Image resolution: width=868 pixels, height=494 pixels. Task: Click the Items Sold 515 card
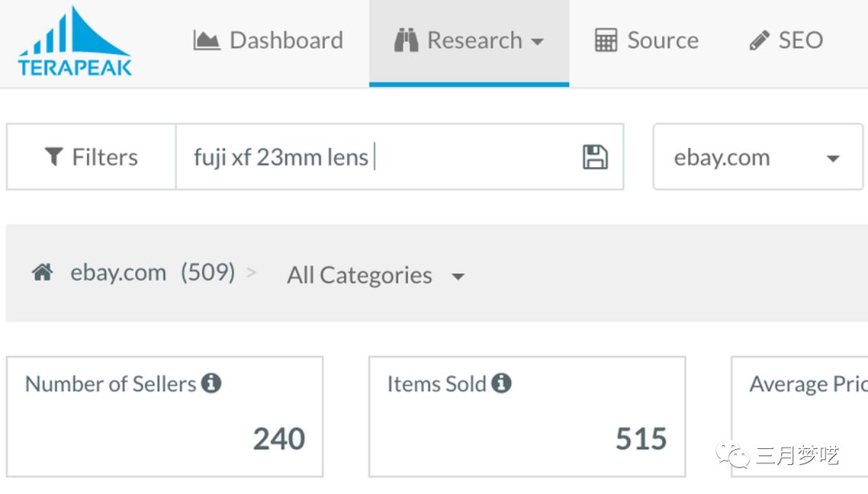[527, 418]
